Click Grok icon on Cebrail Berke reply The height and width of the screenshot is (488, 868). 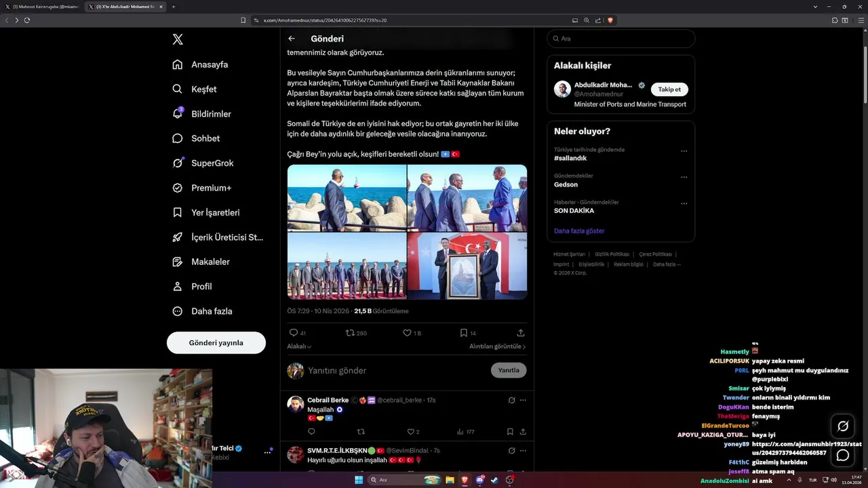512,400
